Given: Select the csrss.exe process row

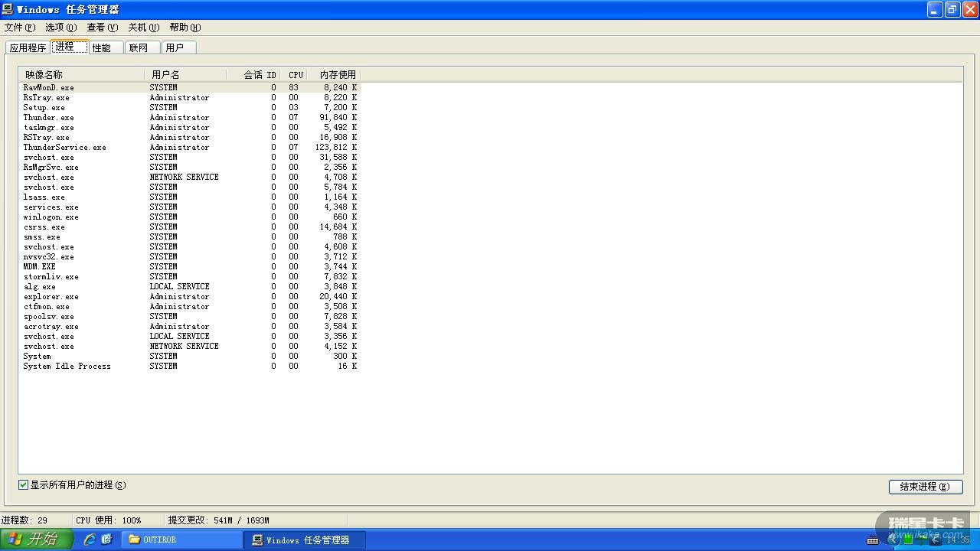Looking at the screenshot, I should click(x=190, y=227).
